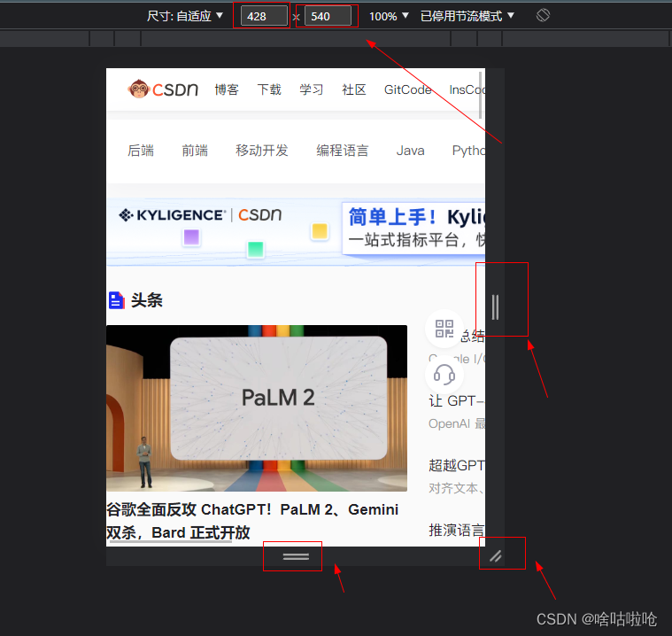This screenshot has height=636, width=672.
Task: Click the rotate device orientation icon
Action: click(x=543, y=15)
